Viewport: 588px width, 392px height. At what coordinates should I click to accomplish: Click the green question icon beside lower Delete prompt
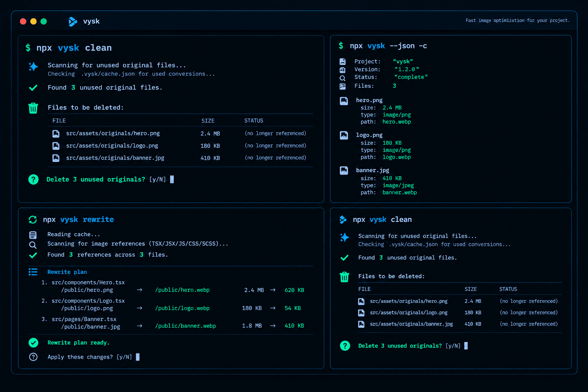click(345, 346)
